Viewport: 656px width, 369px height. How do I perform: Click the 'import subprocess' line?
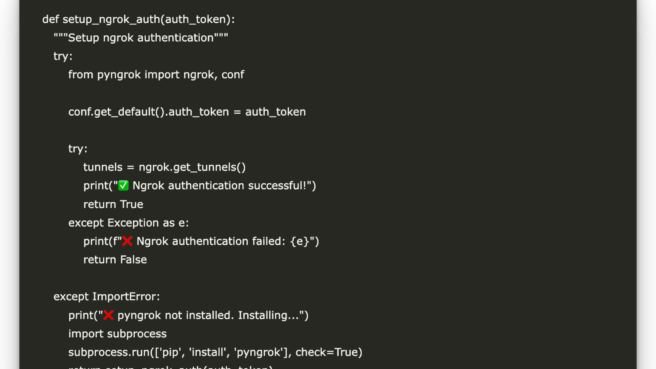click(118, 334)
